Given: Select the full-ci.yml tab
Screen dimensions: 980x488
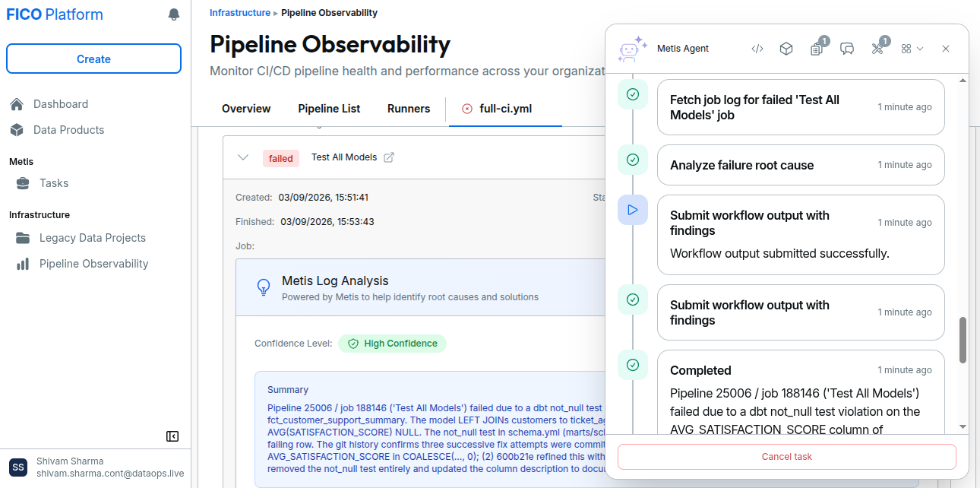Looking at the screenshot, I should pos(505,109).
